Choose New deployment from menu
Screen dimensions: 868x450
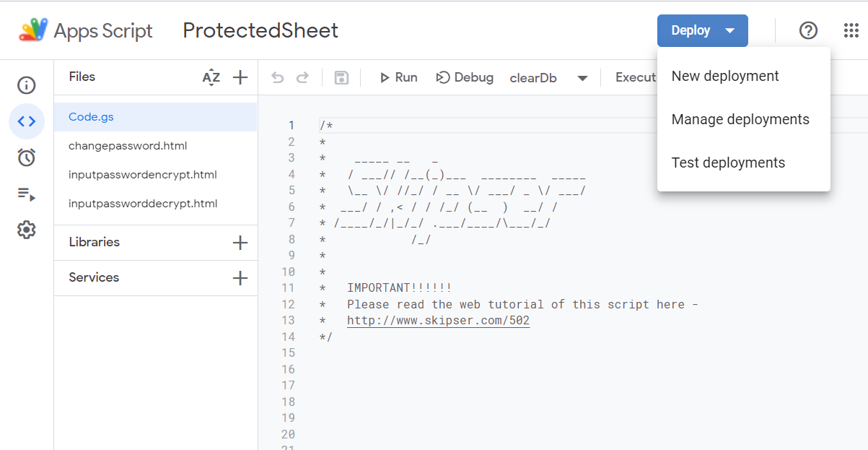(725, 76)
